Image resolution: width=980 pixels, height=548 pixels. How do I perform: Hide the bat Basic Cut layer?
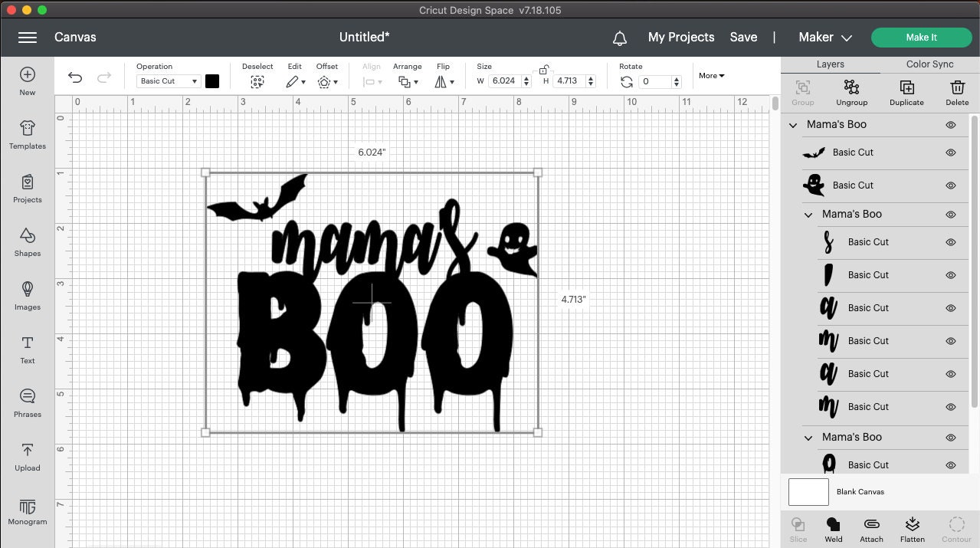[950, 153]
